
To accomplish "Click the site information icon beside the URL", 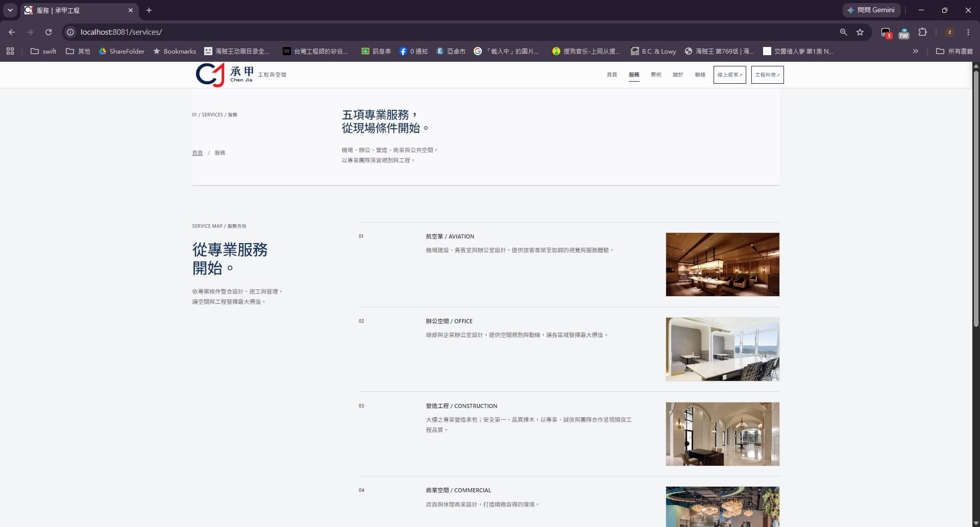I will pos(70,32).
